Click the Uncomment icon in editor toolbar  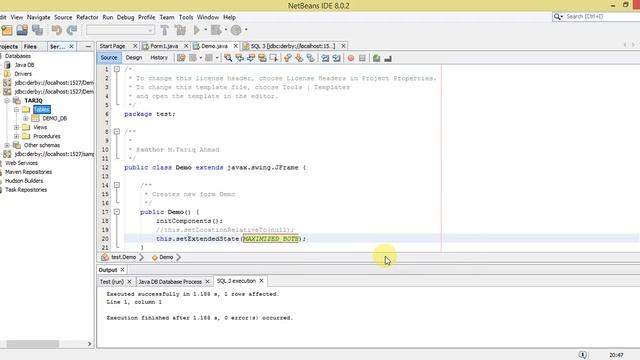point(388,58)
